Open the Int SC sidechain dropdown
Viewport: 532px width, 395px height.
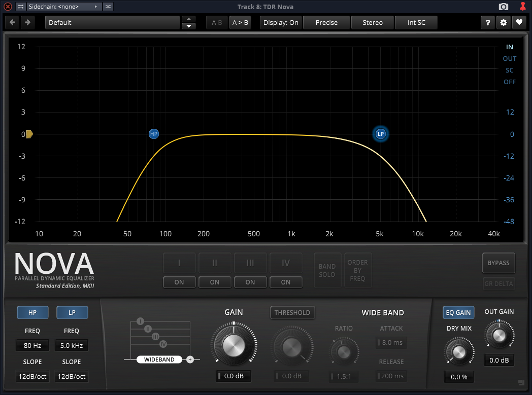pos(416,22)
